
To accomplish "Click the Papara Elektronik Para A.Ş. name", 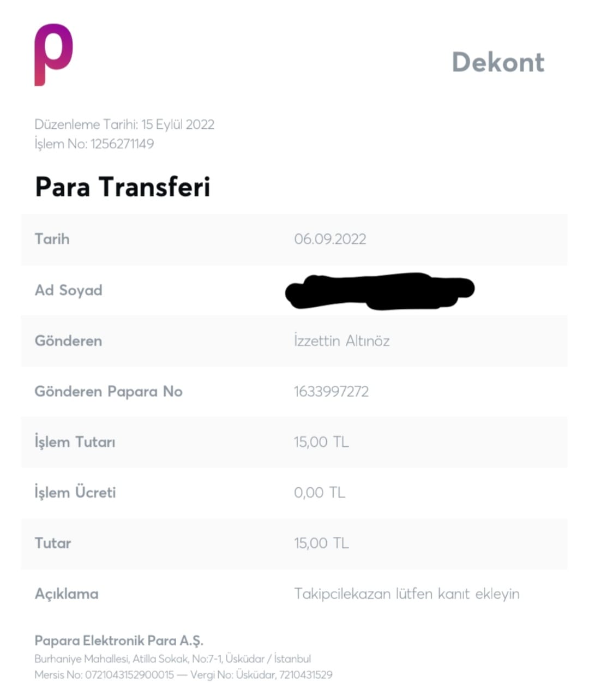I will pyautogui.click(x=119, y=641).
